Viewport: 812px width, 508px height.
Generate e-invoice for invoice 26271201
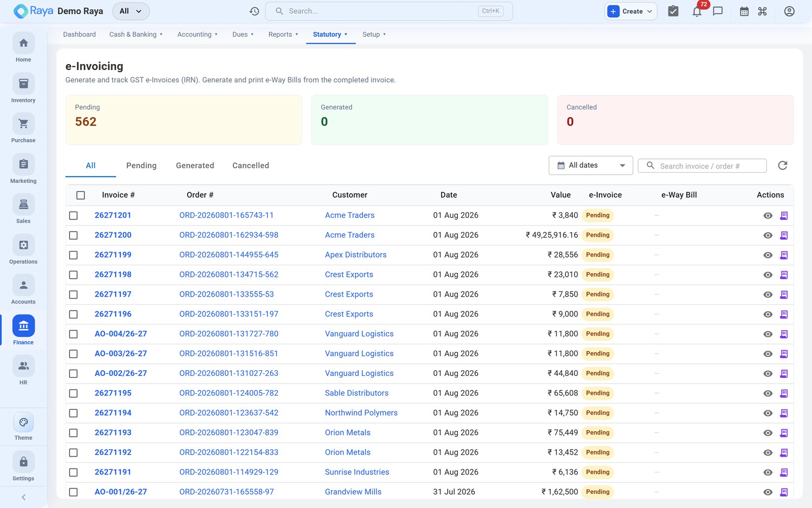pyautogui.click(x=784, y=215)
